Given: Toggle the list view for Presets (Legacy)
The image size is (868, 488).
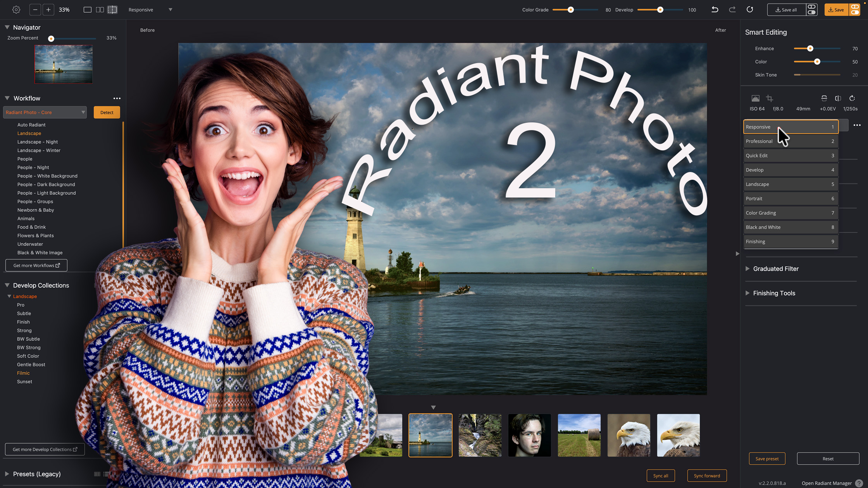Looking at the screenshot, I should point(106,474).
